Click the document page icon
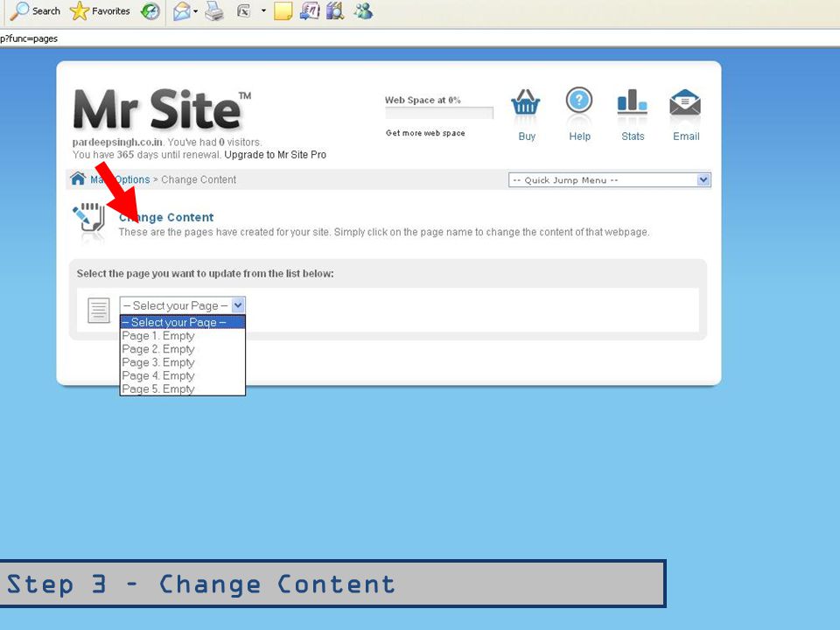The image size is (840, 630). [99, 310]
